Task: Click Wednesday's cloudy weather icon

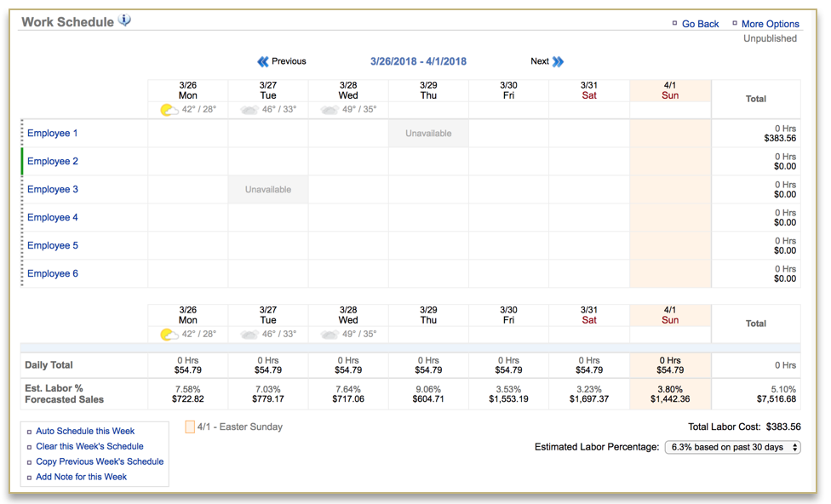Action: (330, 110)
